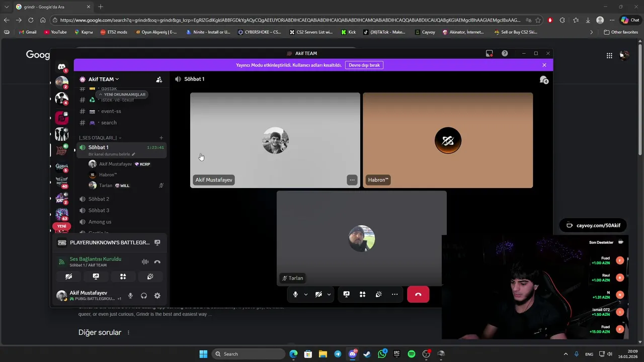The height and width of the screenshot is (362, 644).
Task: Share screen button in voice panel
Action: (96, 277)
